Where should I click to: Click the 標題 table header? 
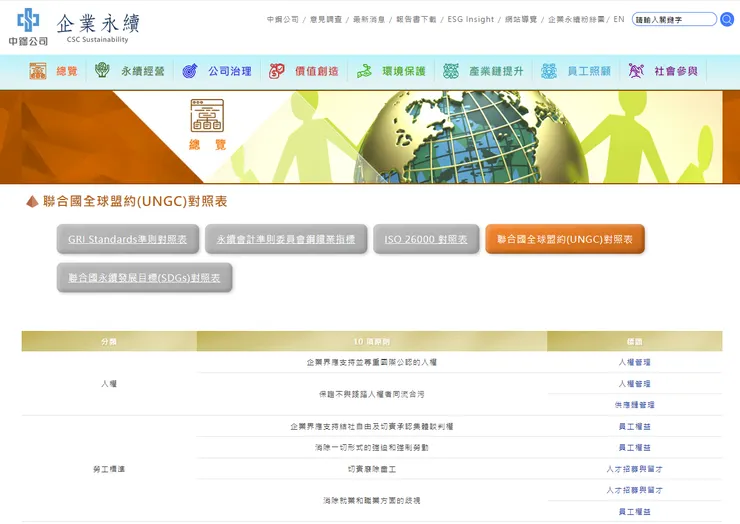634,341
